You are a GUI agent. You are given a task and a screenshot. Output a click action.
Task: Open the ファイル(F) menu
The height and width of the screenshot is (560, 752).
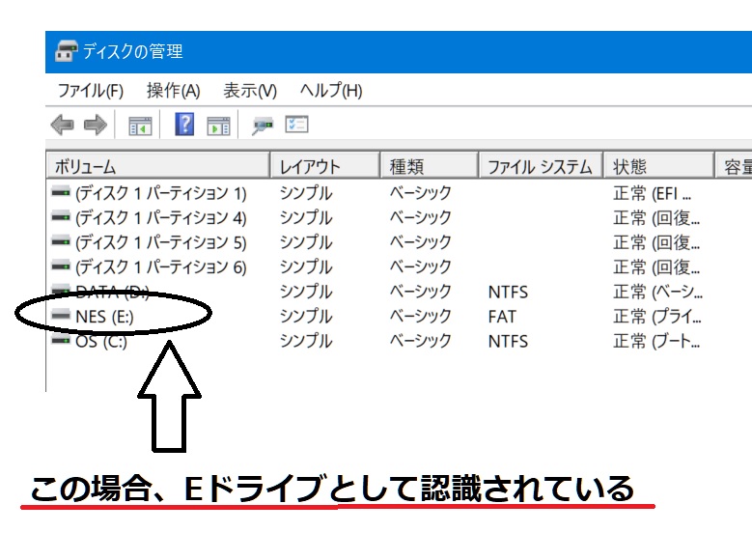(x=90, y=91)
